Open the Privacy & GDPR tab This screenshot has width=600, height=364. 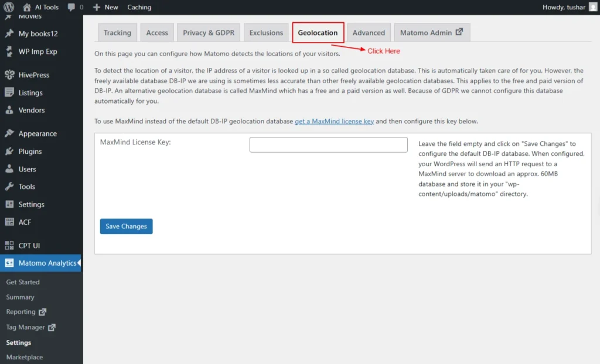pyautogui.click(x=208, y=33)
